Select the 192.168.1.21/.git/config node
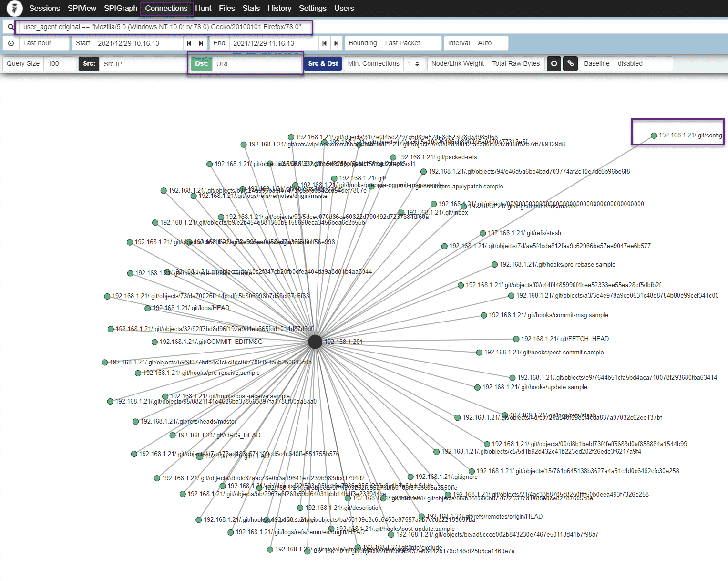The image size is (728, 581). (653, 135)
